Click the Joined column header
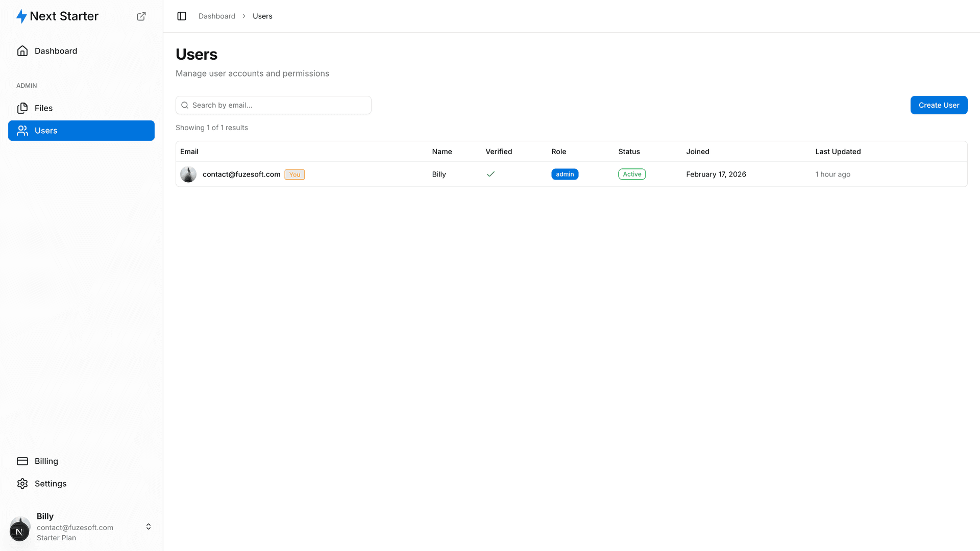This screenshot has height=551, width=980. tap(698, 152)
